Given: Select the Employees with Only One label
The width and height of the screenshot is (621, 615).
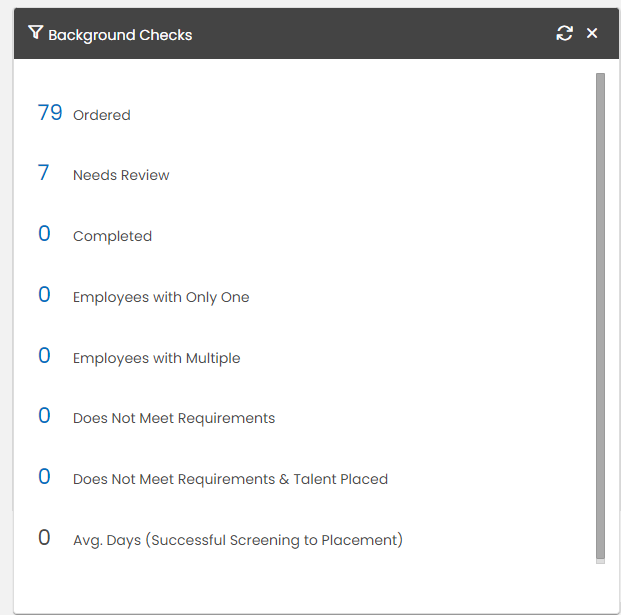Looking at the screenshot, I should tap(161, 297).
